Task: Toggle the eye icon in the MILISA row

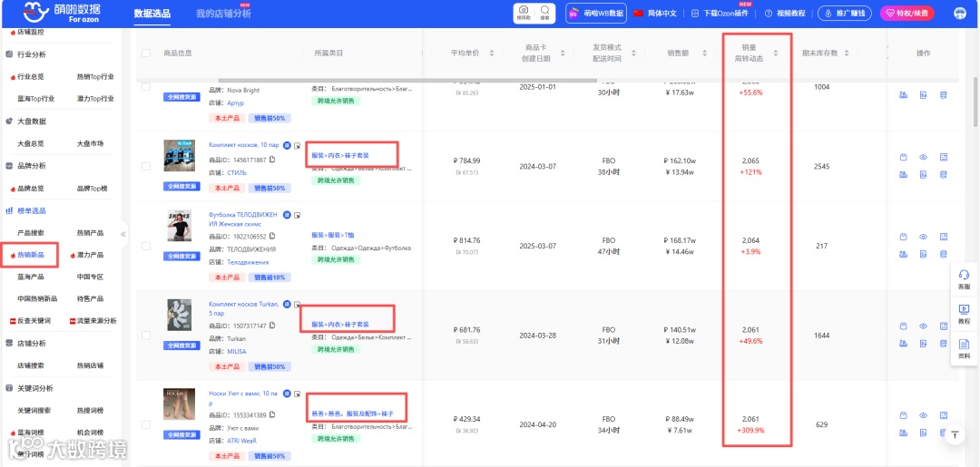Action: click(923, 326)
